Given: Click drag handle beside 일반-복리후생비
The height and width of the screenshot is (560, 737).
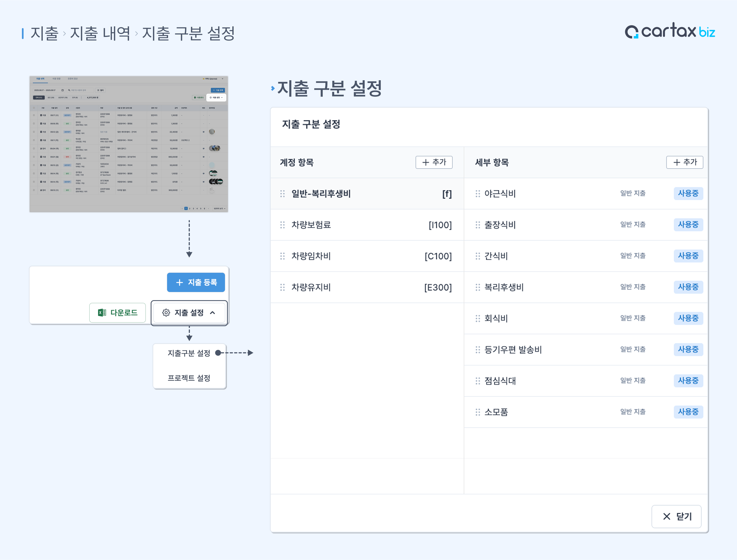Looking at the screenshot, I should tap(282, 194).
